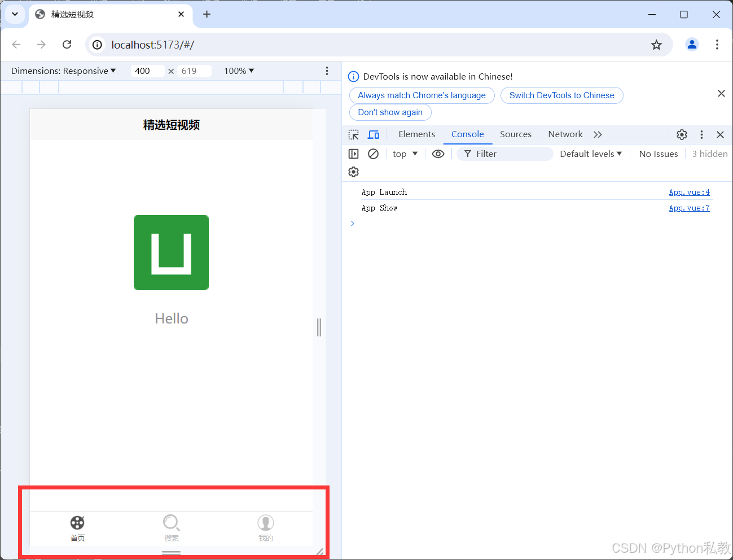733x560 pixels.
Task: Open the tab search dropdown arrow
Action: 15,14
